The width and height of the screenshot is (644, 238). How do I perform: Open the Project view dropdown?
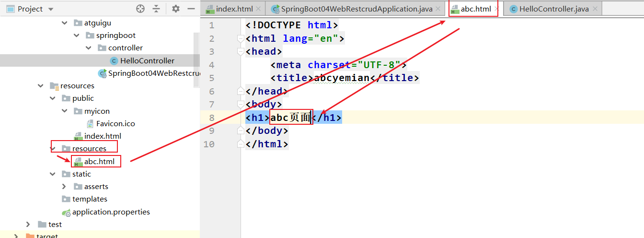51,9
